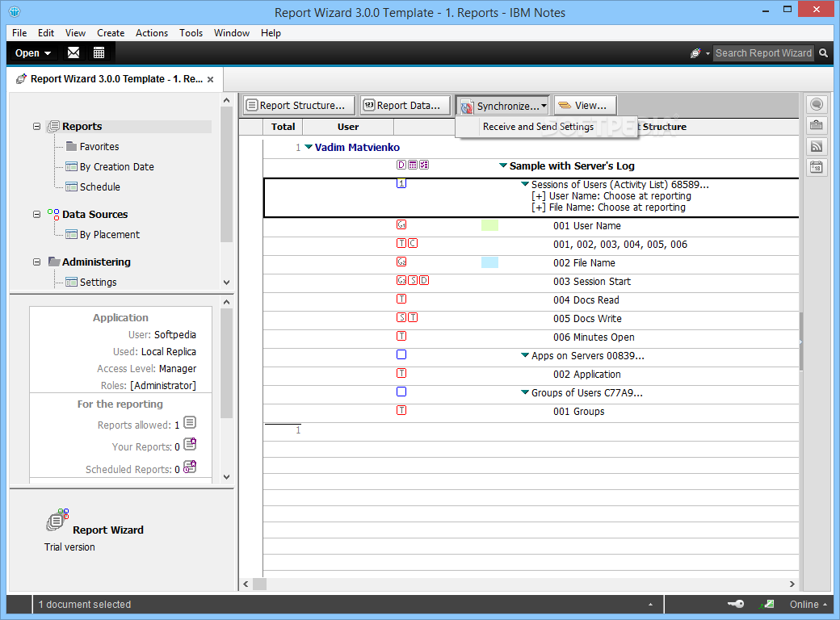Image resolution: width=840 pixels, height=620 pixels.
Task: Click the purple table icon in Sample row
Action: [x=413, y=165]
